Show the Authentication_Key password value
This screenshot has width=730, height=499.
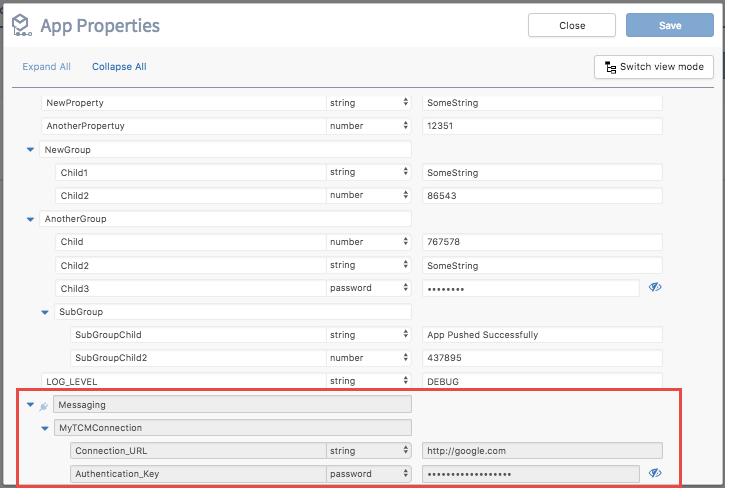[x=655, y=474]
